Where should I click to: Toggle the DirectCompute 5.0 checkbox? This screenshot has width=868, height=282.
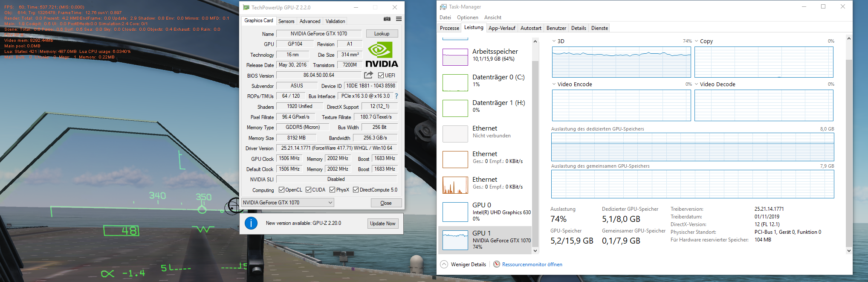356,190
